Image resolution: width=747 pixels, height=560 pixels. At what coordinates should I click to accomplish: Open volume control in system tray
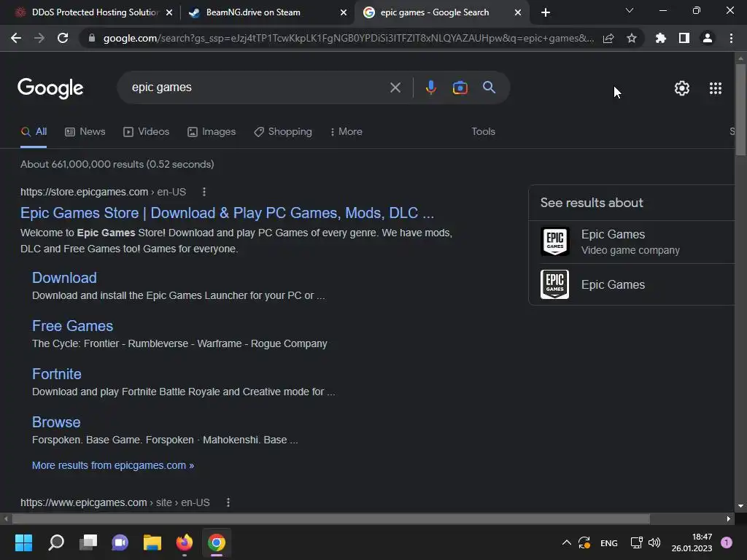tap(654, 542)
